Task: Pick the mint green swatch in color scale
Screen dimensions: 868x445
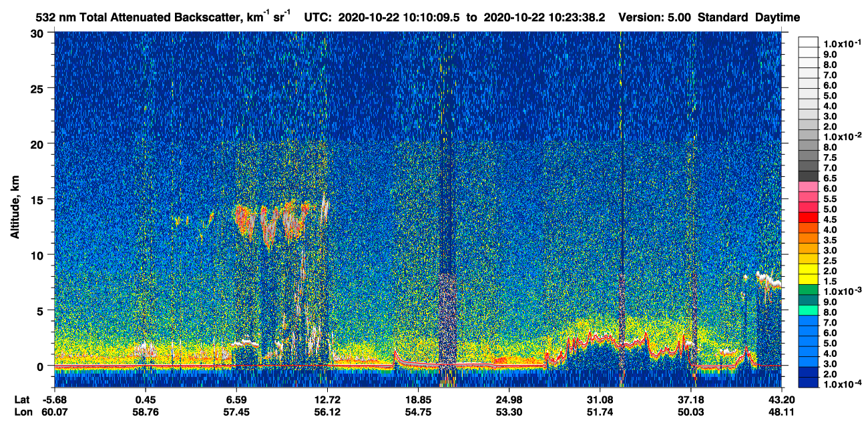Action: pos(808,311)
